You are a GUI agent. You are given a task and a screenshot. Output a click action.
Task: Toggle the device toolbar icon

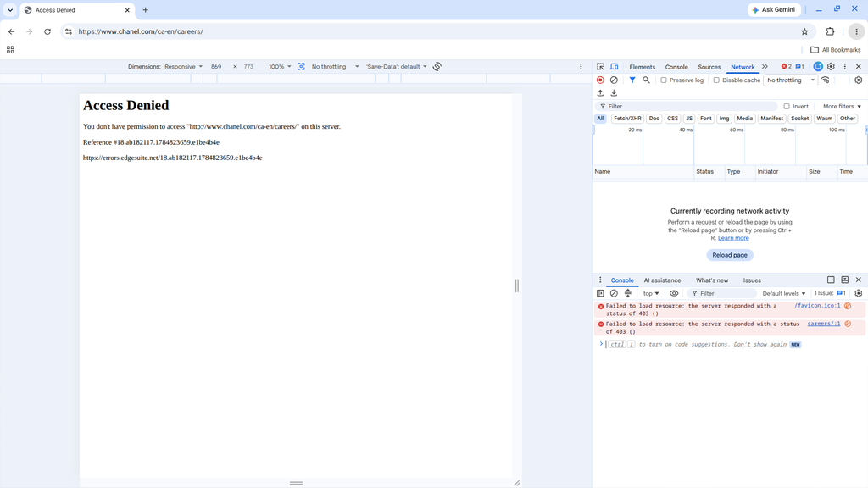614,66
